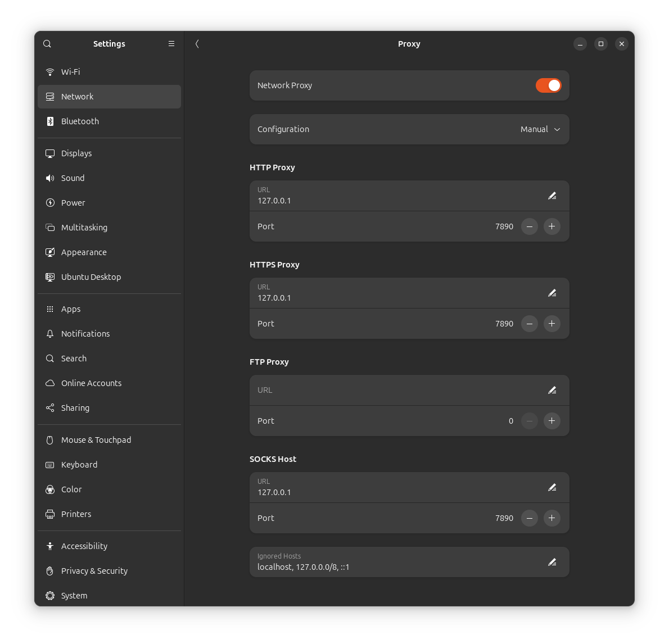This screenshot has width=669, height=644.
Task: Click the empty FTP Proxy URL field
Action: [394, 390]
